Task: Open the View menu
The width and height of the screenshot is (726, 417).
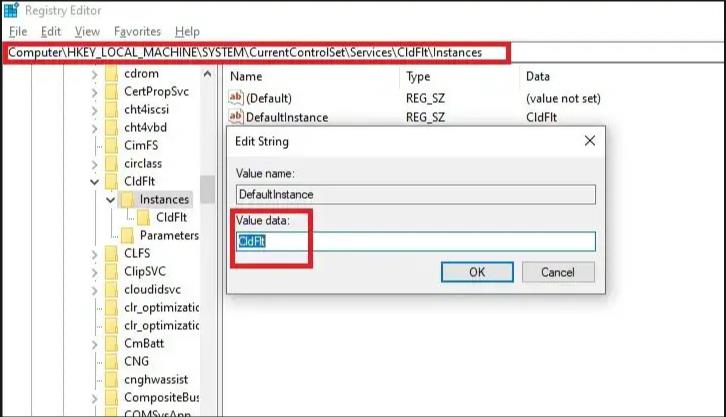Action: [x=87, y=31]
